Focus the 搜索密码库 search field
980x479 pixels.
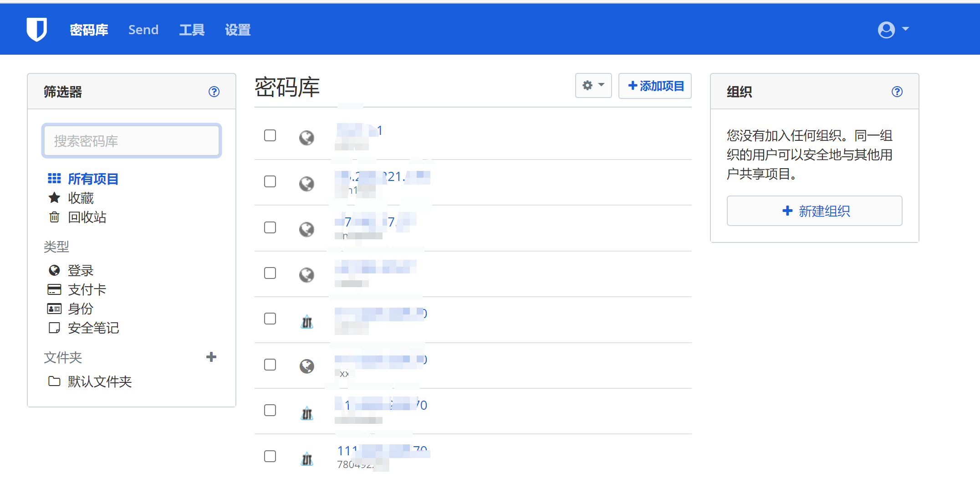[x=132, y=141]
